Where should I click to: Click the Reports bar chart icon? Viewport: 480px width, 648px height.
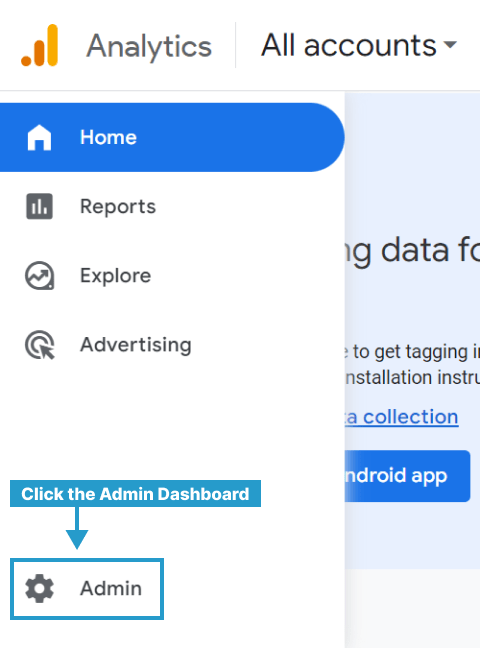pos(39,206)
